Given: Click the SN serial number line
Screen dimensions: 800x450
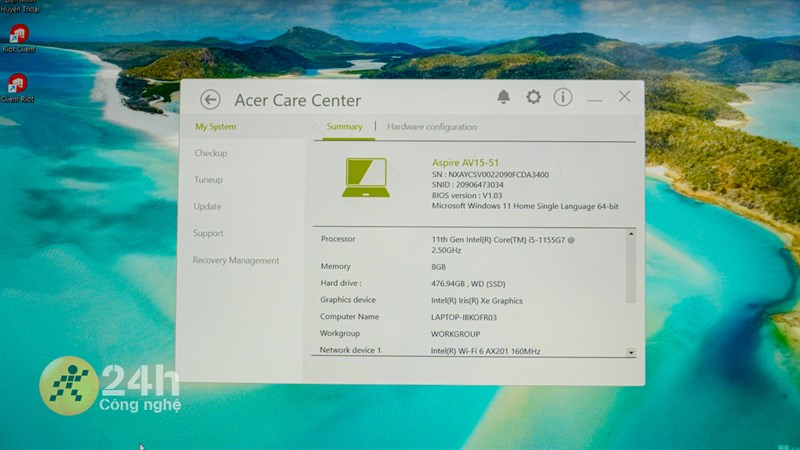Looking at the screenshot, I should 490,174.
